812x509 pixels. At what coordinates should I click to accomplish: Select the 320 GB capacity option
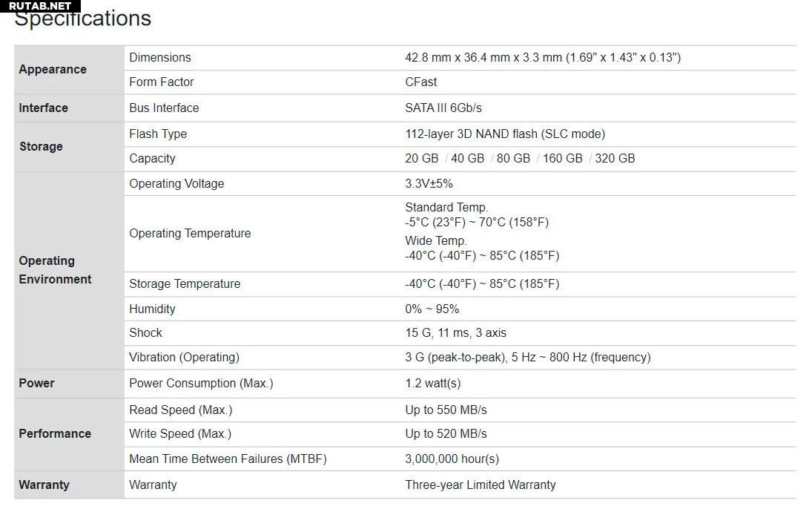[x=615, y=159]
